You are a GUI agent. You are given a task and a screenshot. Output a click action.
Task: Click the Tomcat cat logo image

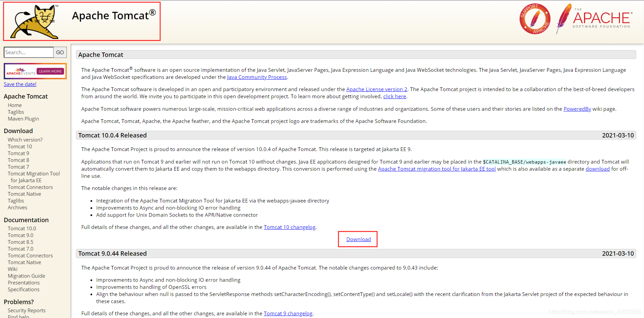[x=34, y=21]
